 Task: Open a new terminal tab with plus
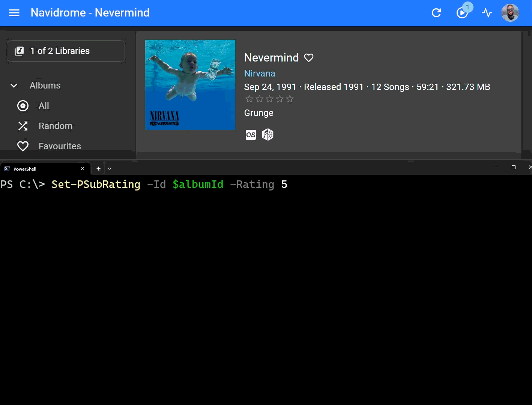pos(98,169)
